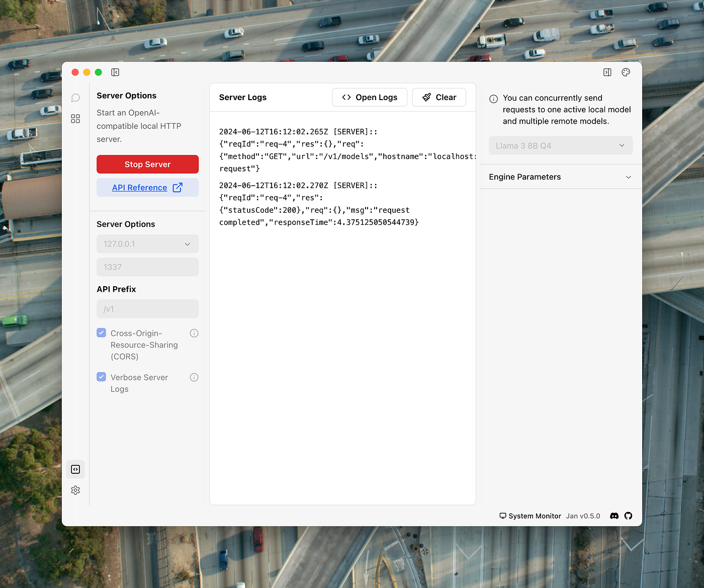Click the log entry timestamped 16:12:02.270Z
Image resolution: width=704 pixels, height=588 pixels.
pos(319,204)
